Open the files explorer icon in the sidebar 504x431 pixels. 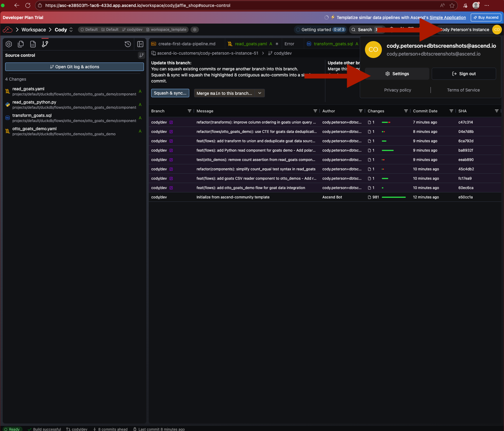click(21, 44)
